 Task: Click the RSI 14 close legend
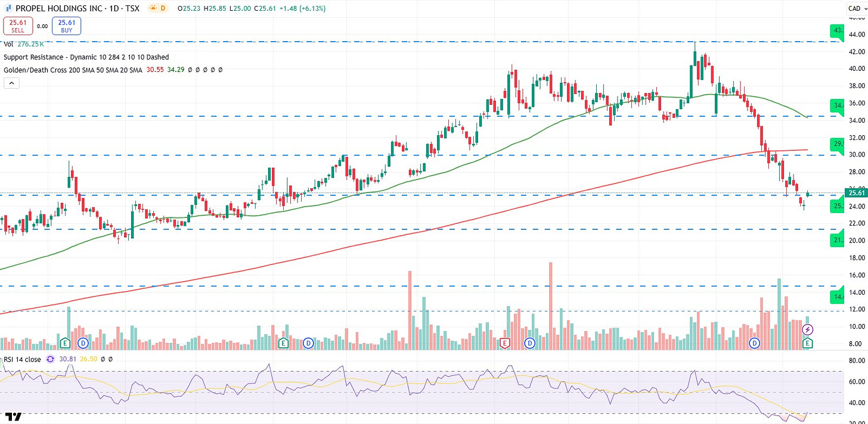point(22,359)
